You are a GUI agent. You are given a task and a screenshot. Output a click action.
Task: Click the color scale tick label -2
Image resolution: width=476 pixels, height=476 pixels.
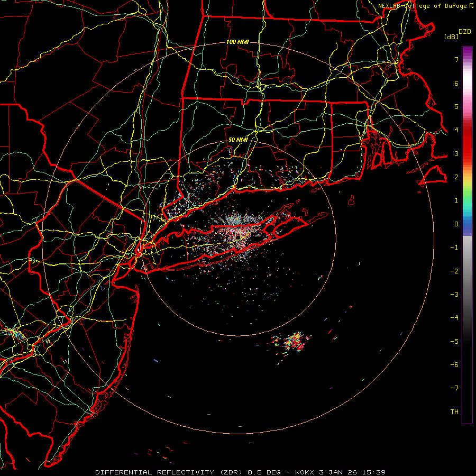(454, 271)
